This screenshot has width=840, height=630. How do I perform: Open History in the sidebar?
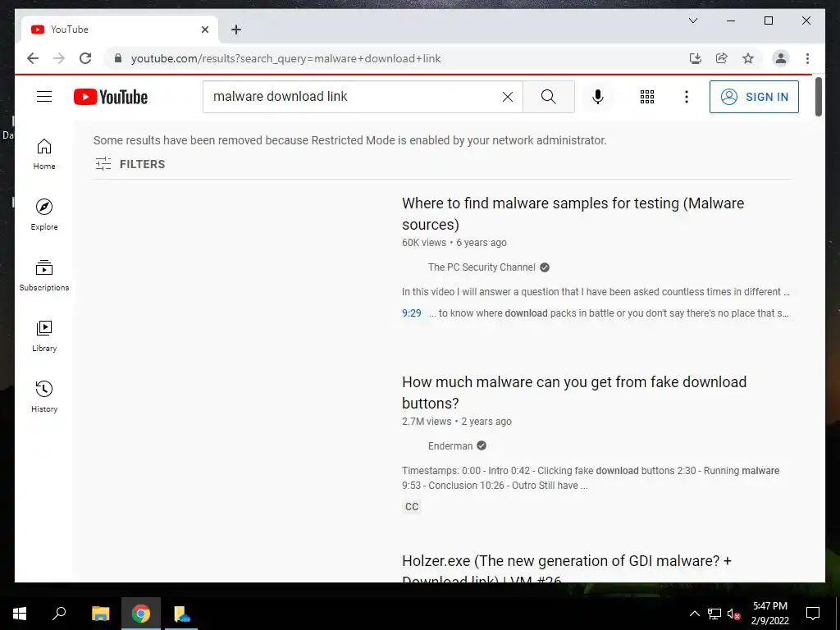tap(44, 396)
